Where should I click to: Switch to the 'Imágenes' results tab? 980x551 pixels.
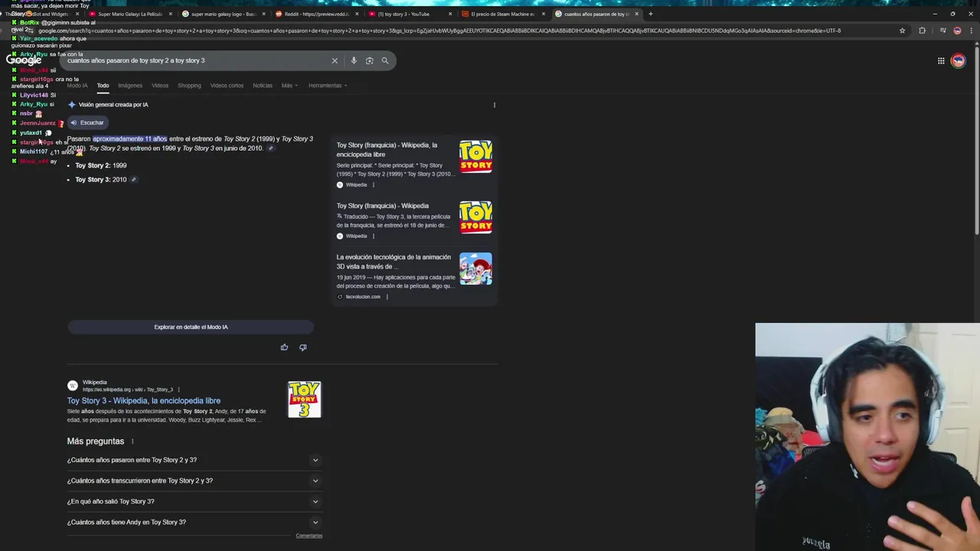[130, 86]
